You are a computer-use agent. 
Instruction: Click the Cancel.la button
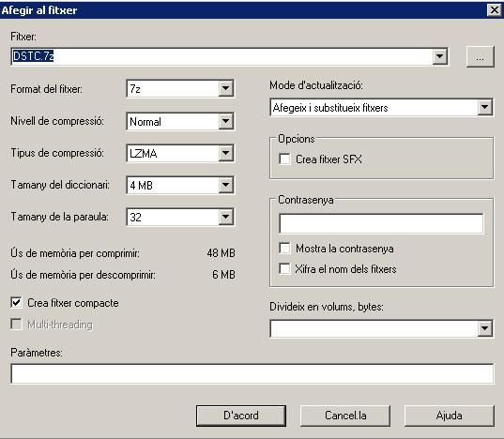(x=345, y=416)
